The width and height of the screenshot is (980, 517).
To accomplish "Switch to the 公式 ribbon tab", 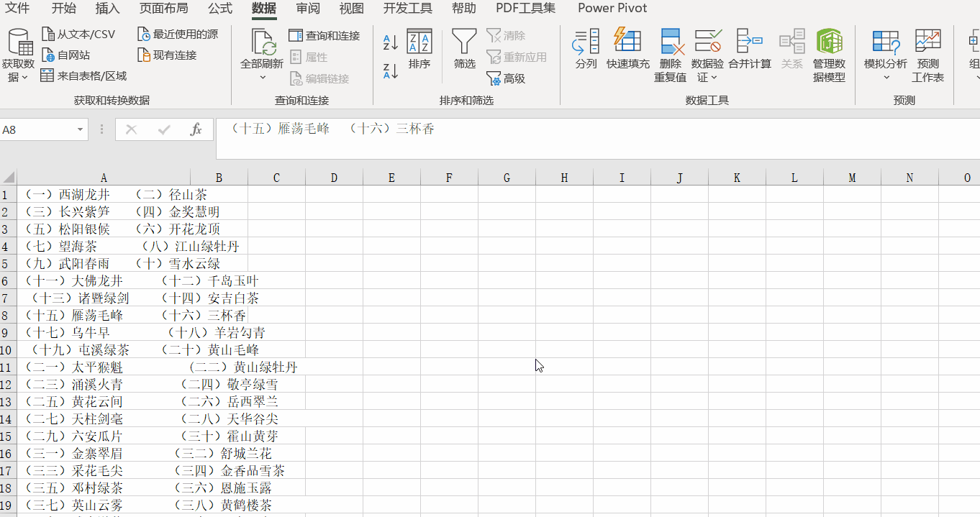I will point(219,9).
